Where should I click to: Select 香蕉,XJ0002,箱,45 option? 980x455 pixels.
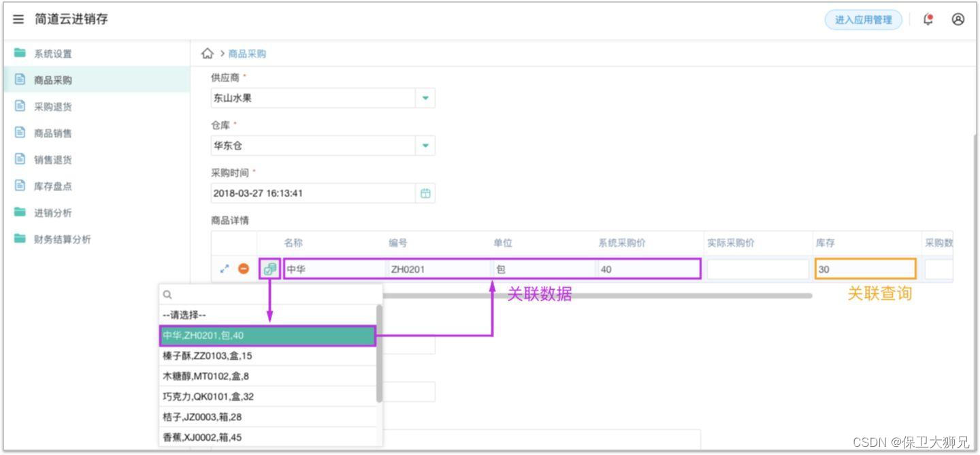[267, 437]
